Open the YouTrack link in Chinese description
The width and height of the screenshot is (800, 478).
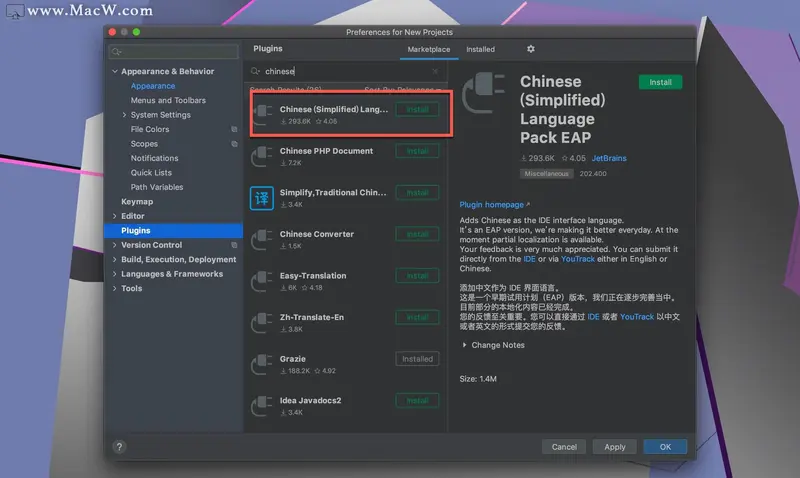[x=637, y=317]
